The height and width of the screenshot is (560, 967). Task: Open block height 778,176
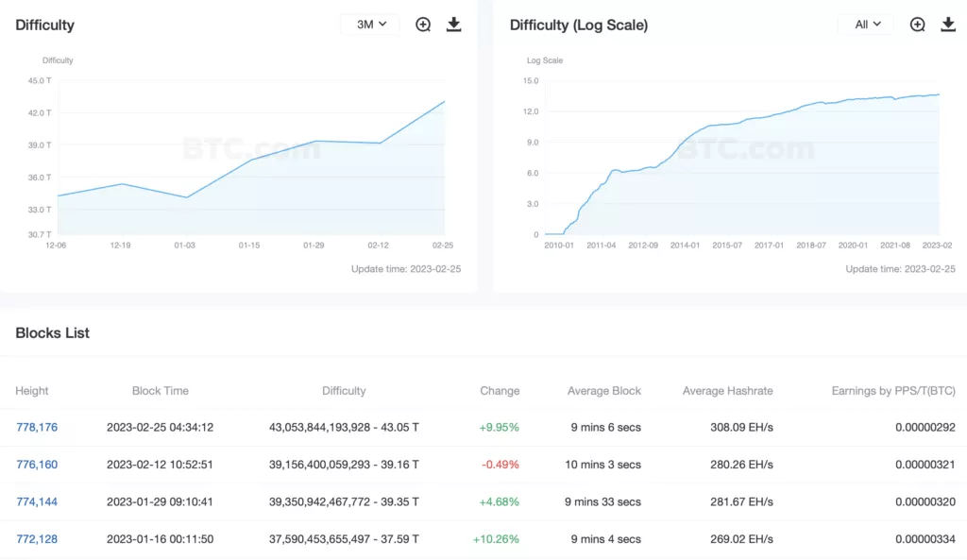point(37,427)
